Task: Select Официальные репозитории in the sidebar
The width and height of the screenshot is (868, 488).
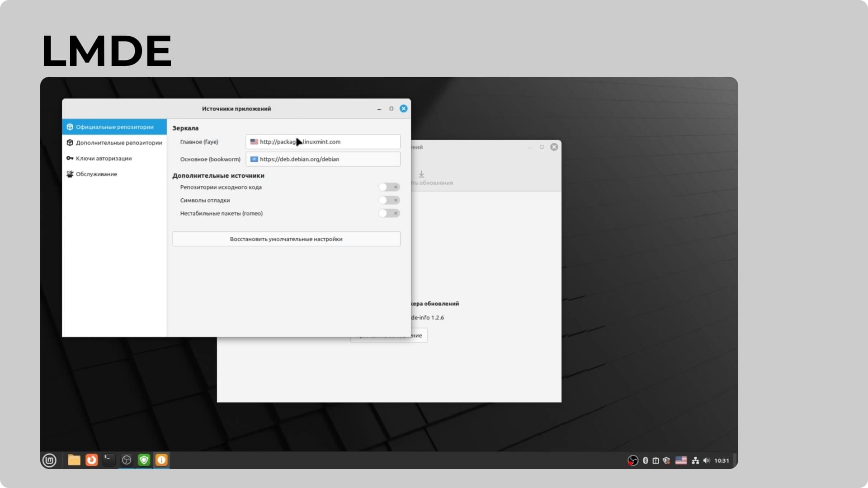Action: point(114,127)
